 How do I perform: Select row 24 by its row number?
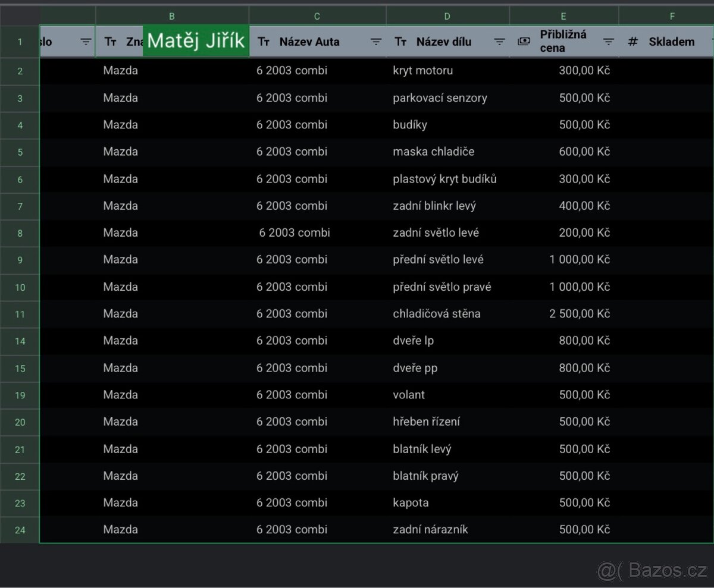20,530
